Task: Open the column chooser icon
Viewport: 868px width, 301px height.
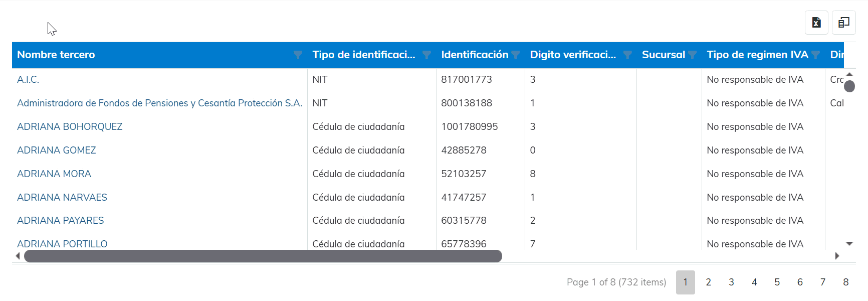Action: [x=844, y=23]
